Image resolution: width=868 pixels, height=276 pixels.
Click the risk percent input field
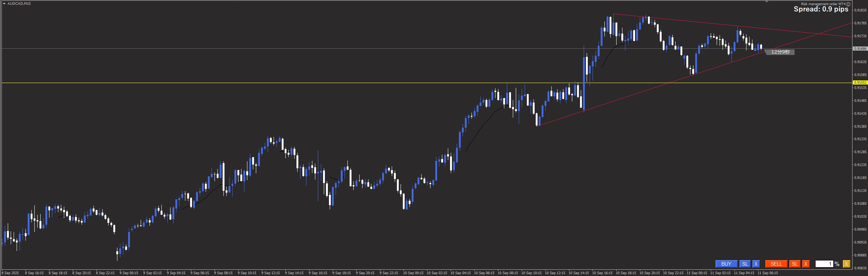point(824,264)
